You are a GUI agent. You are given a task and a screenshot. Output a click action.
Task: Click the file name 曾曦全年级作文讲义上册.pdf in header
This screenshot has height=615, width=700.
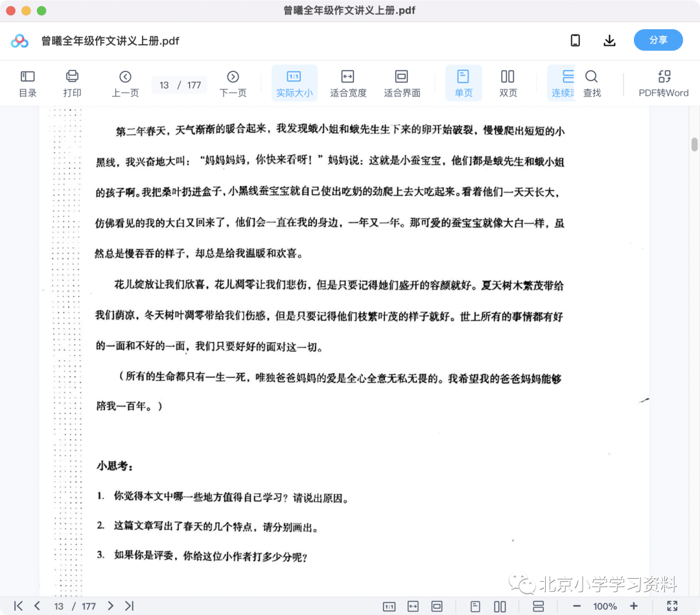point(110,41)
